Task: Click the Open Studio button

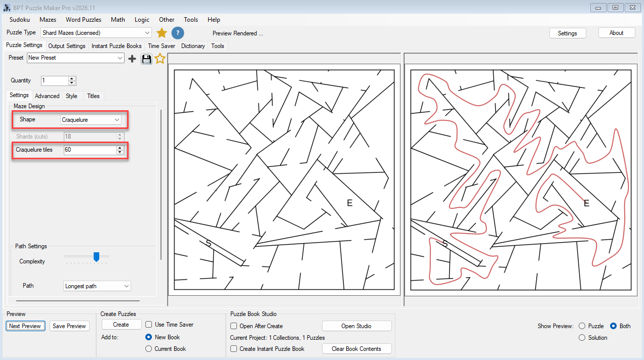Action: click(356, 326)
